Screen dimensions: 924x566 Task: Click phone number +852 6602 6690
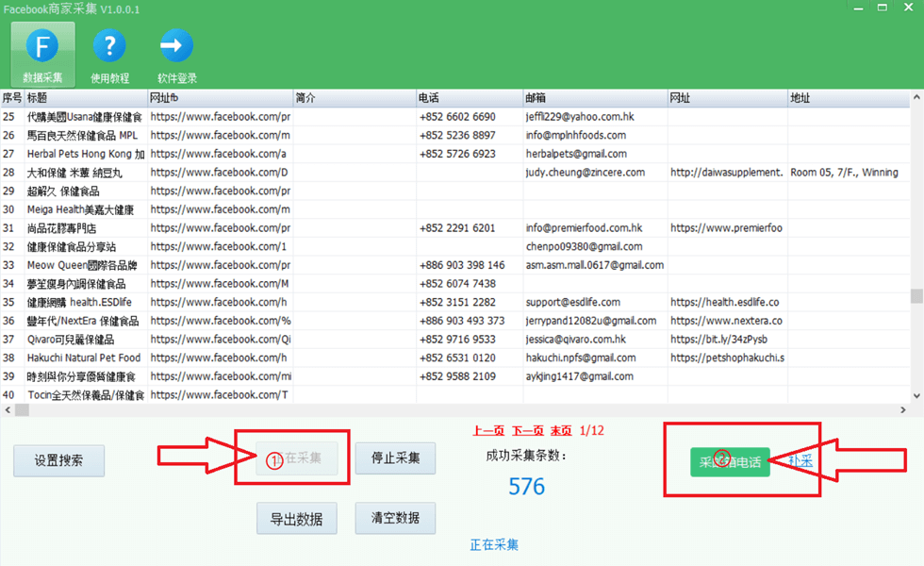click(x=457, y=117)
